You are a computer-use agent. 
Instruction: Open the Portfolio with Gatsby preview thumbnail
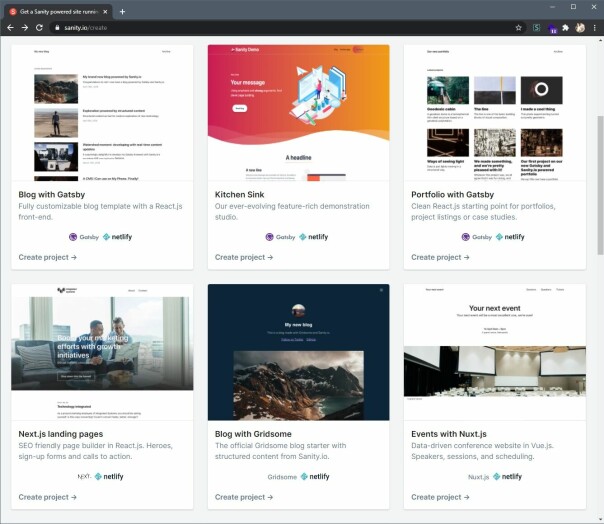coord(495,113)
